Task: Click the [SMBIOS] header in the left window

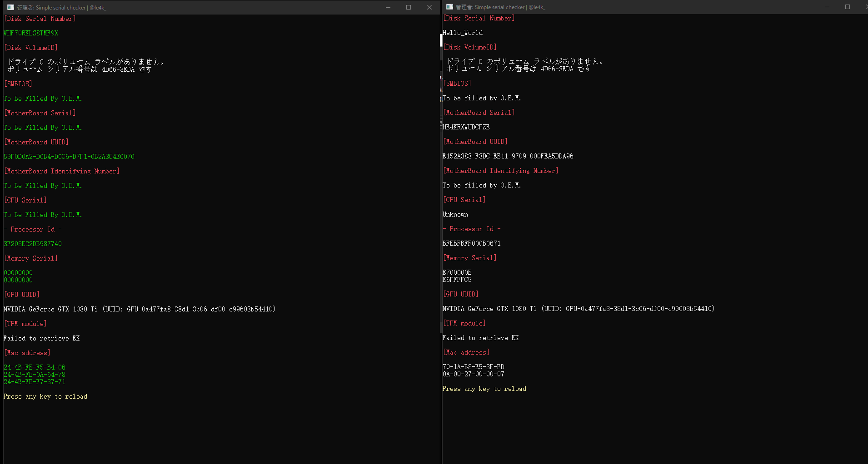Action: (18, 84)
